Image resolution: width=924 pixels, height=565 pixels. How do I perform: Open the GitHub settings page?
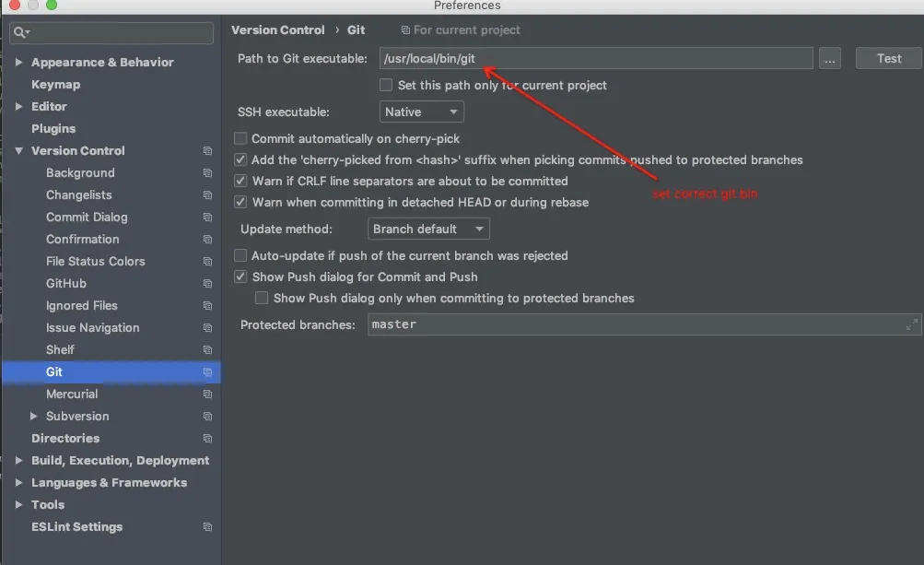coord(66,284)
